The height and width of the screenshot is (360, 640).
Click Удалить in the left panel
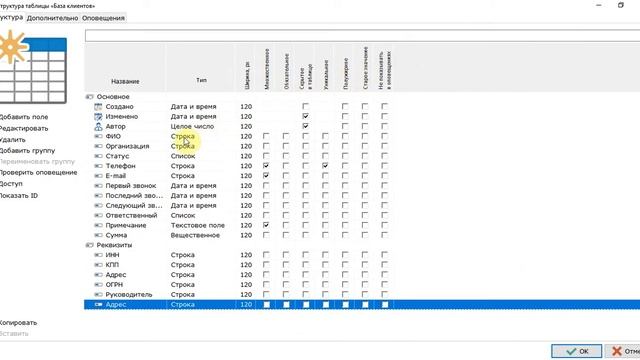pyautogui.click(x=13, y=140)
